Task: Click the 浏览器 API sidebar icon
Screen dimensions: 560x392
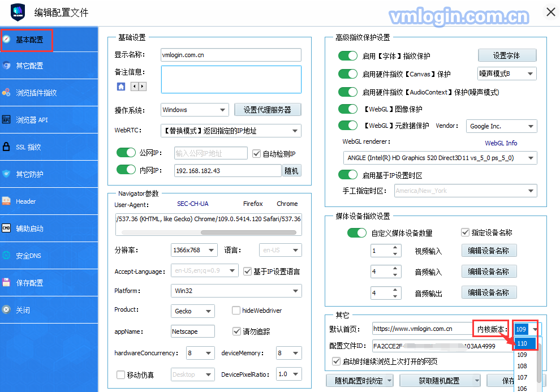Action: (x=6, y=119)
